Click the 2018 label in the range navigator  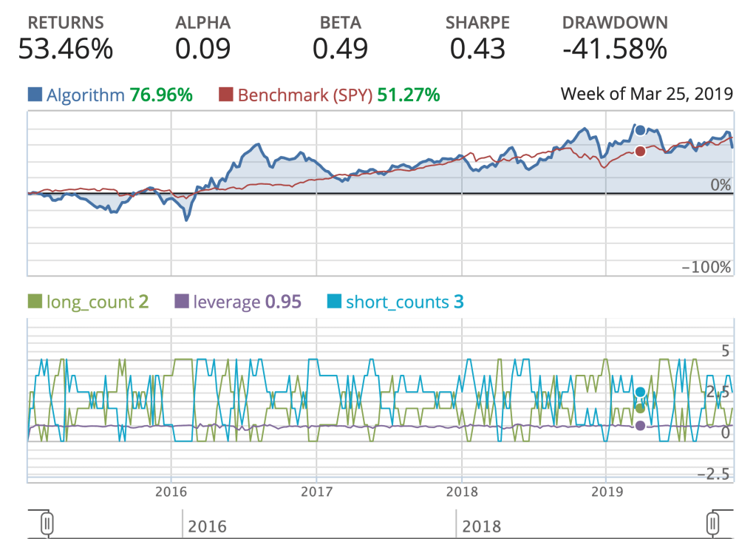click(x=482, y=526)
